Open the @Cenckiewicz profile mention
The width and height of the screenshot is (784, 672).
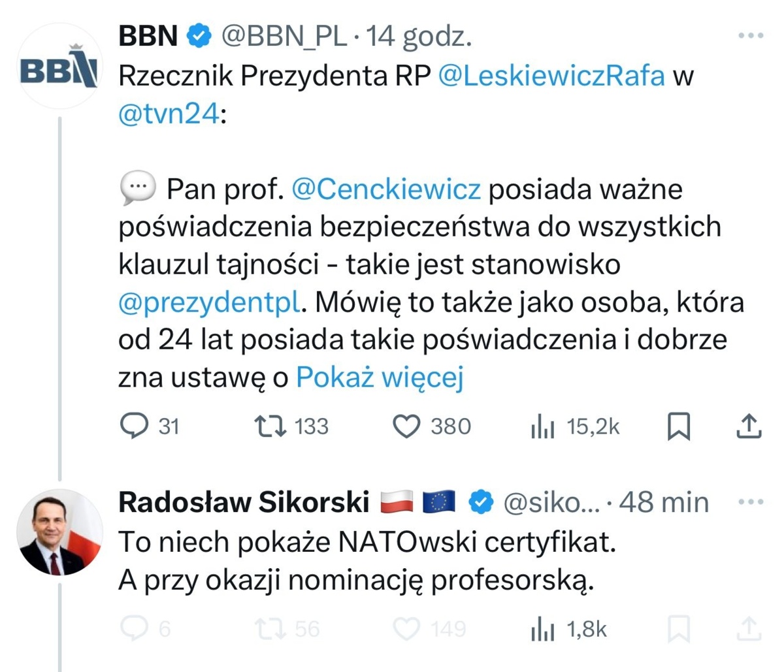[385, 189]
